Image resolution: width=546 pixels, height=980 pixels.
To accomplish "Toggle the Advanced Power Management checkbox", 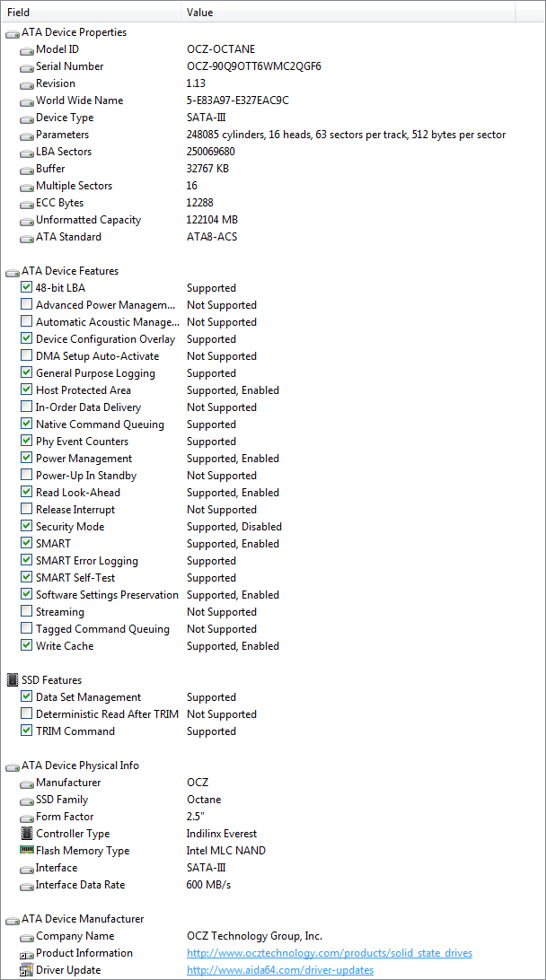I will (x=26, y=304).
